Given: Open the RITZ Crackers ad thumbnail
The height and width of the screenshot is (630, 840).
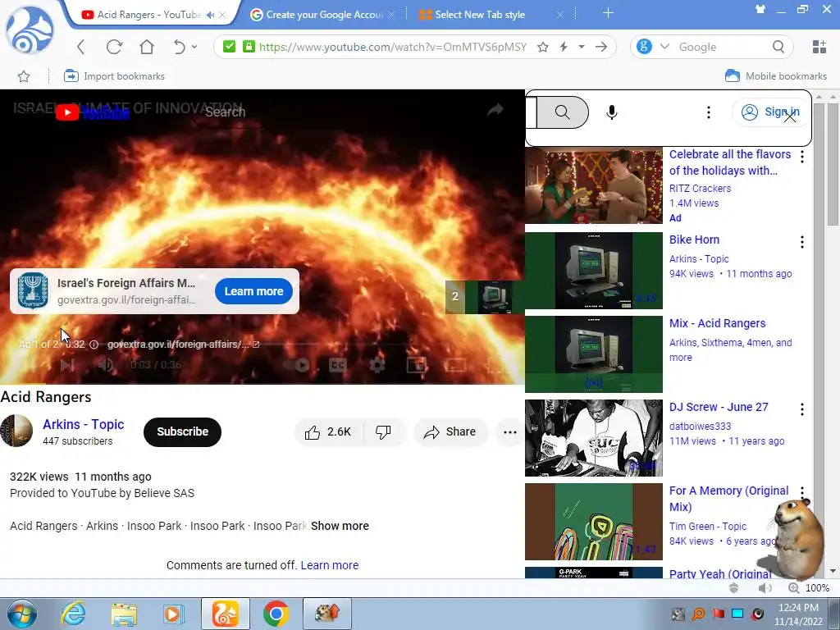Looking at the screenshot, I should tap(594, 186).
